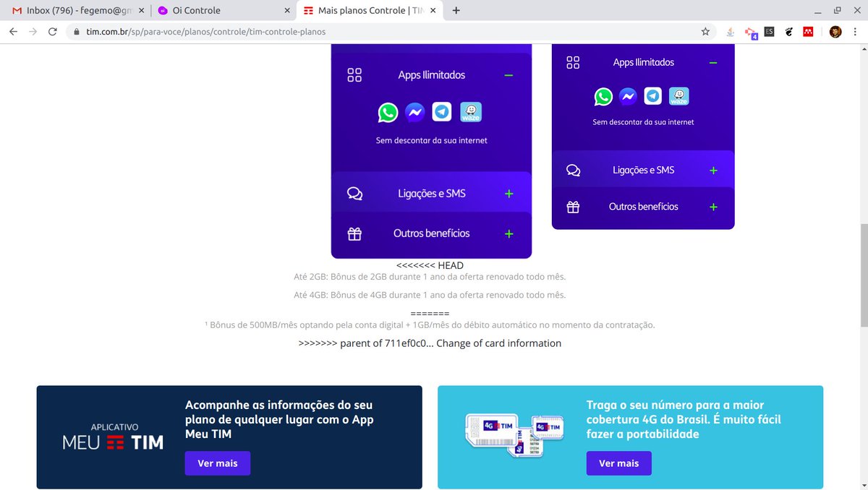Open Chrome three-dot menu
This screenshot has width=868, height=490.
pos(856,32)
